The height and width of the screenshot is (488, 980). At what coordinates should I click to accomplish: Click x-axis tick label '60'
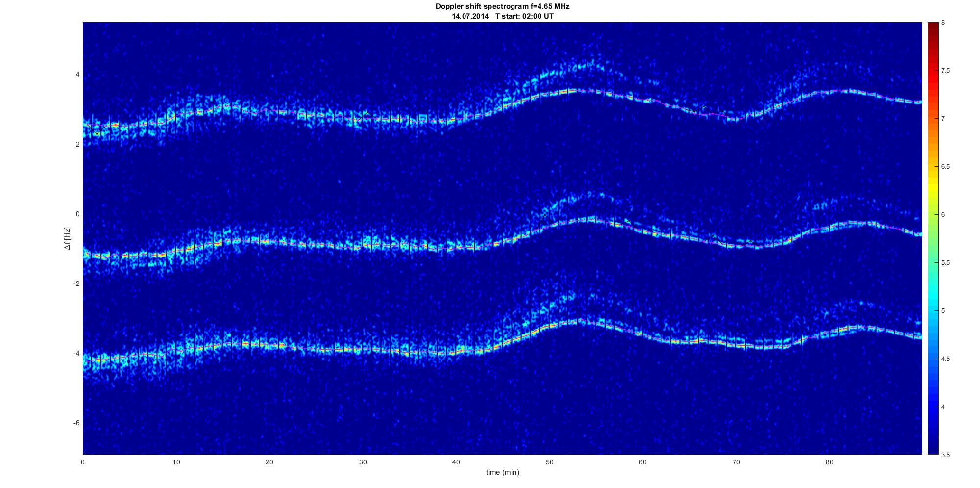pos(642,462)
